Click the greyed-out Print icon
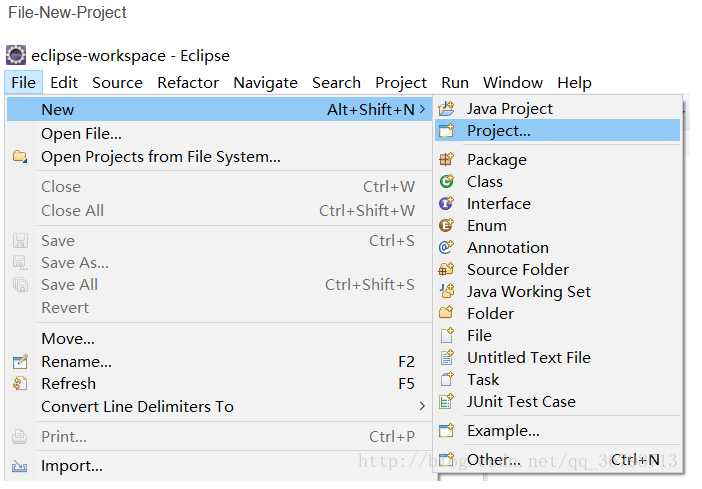702x489 pixels. pos(20,436)
